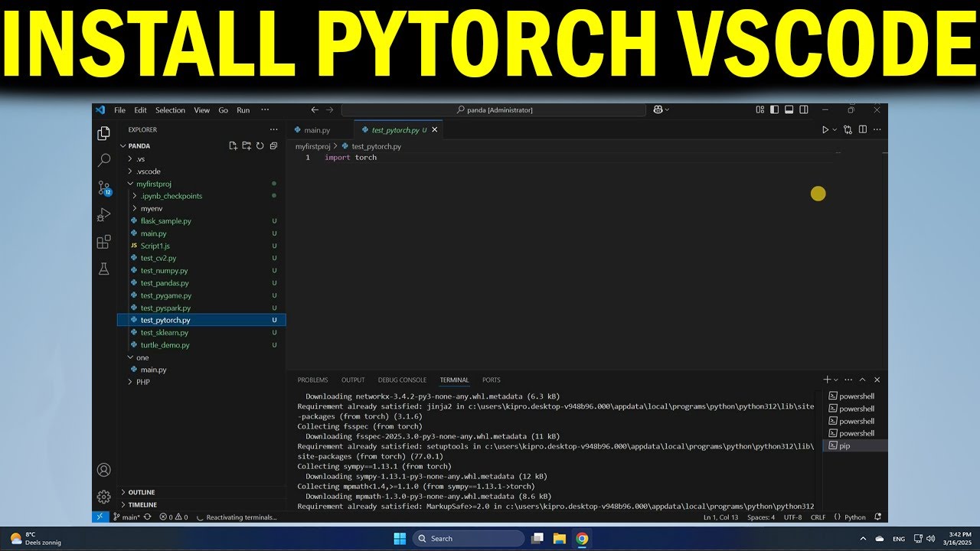Screen dimensions: 980x551
Task: Synchronize changes icon beside main branch
Action: [x=147, y=517]
